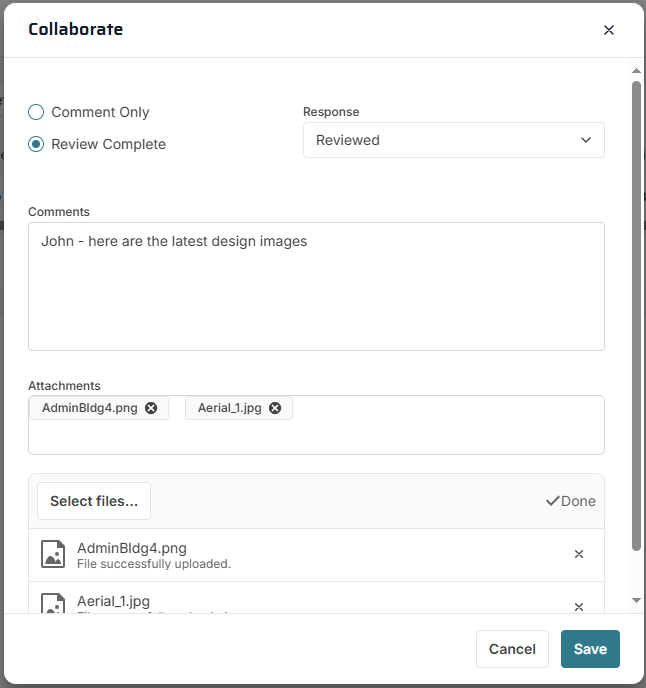The height and width of the screenshot is (688, 646).
Task: Remove Aerial_1.jpg attachment chip
Action: pyautogui.click(x=275, y=408)
